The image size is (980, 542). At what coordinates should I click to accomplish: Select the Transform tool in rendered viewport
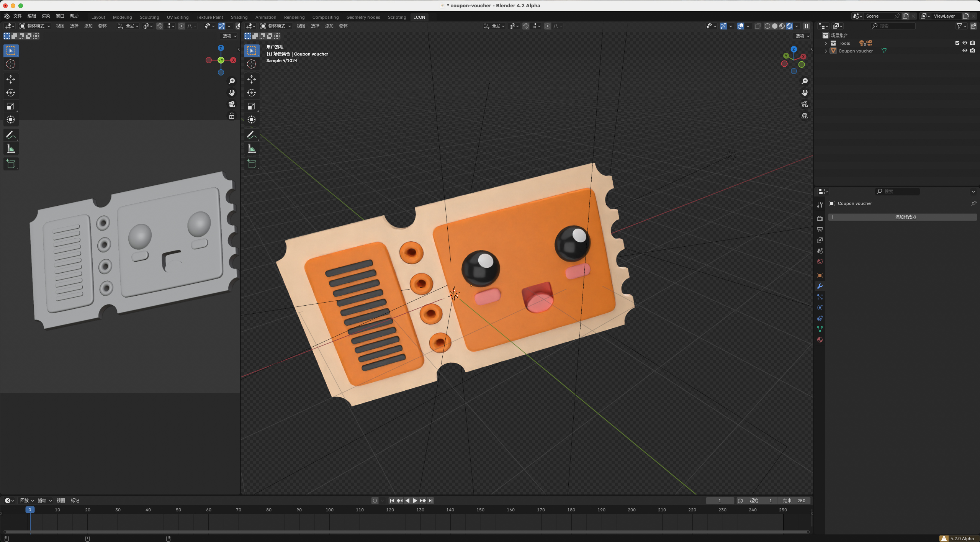[252, 120]
